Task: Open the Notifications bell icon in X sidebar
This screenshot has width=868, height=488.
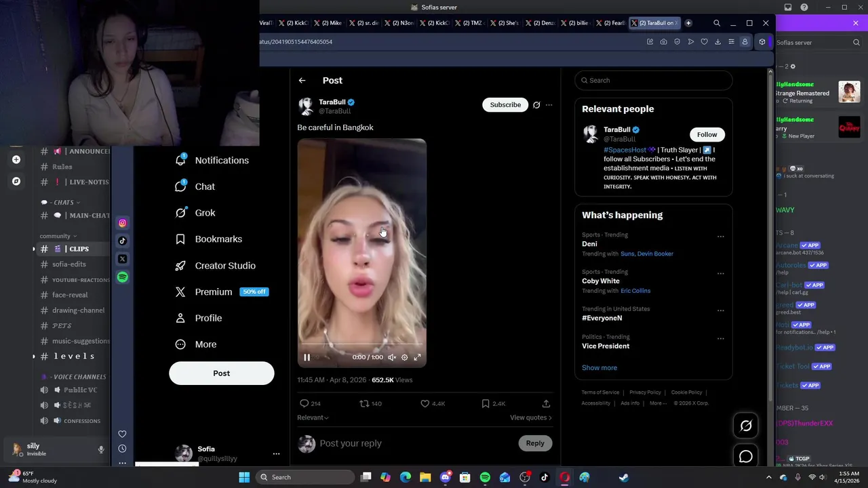Action: click(180, 160)
